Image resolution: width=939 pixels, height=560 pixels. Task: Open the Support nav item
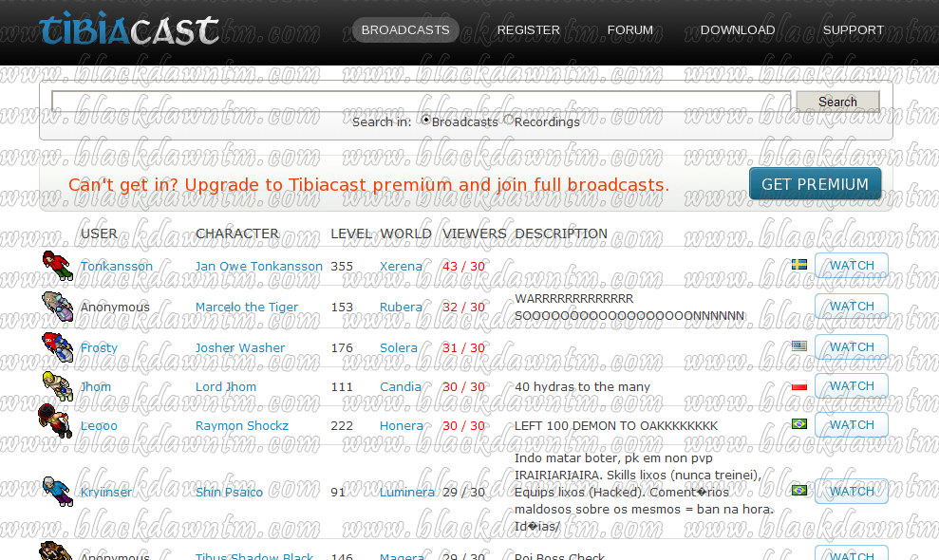coord(853,30)
